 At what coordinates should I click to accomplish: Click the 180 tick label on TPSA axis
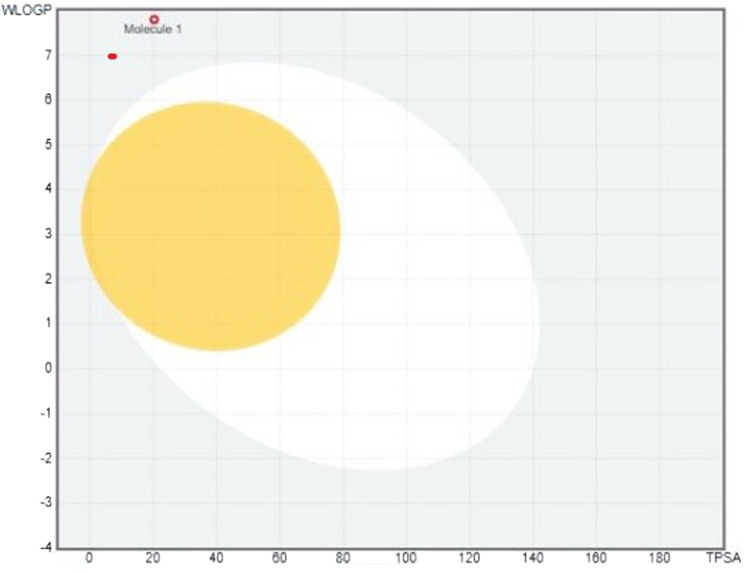point(659,557)
